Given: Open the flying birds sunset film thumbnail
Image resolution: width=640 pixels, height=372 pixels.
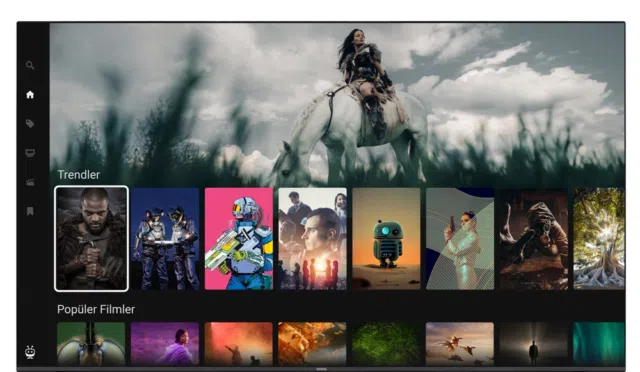Looking at the screenshot, I should [460, 343].
